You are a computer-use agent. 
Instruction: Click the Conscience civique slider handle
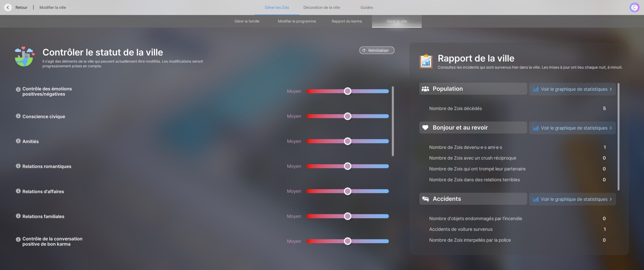pyautogui.click(x=347, y=116)
